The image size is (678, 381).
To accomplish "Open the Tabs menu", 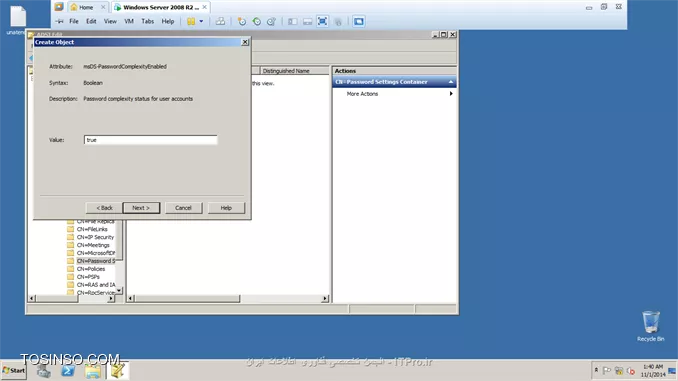I will tap(147, 21).
